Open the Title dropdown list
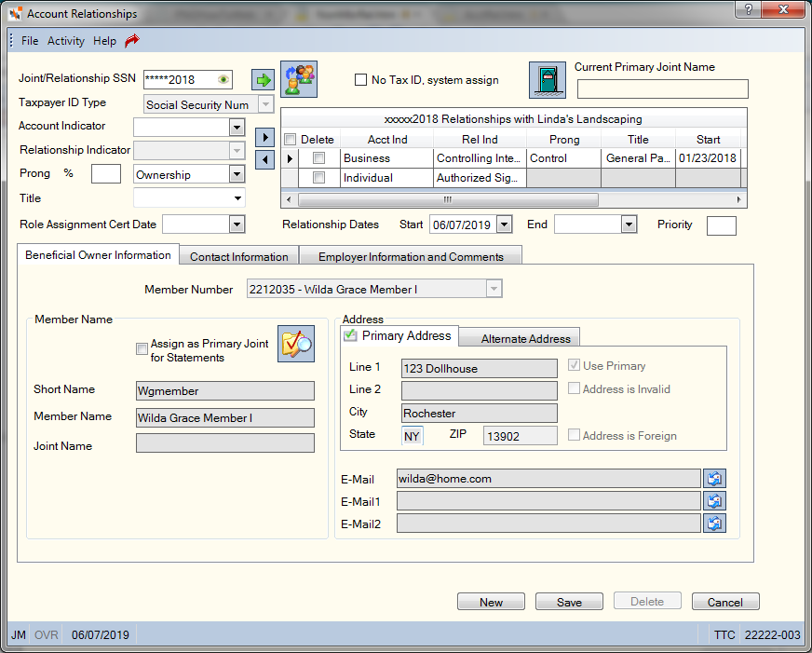 [x=237, y=198]
